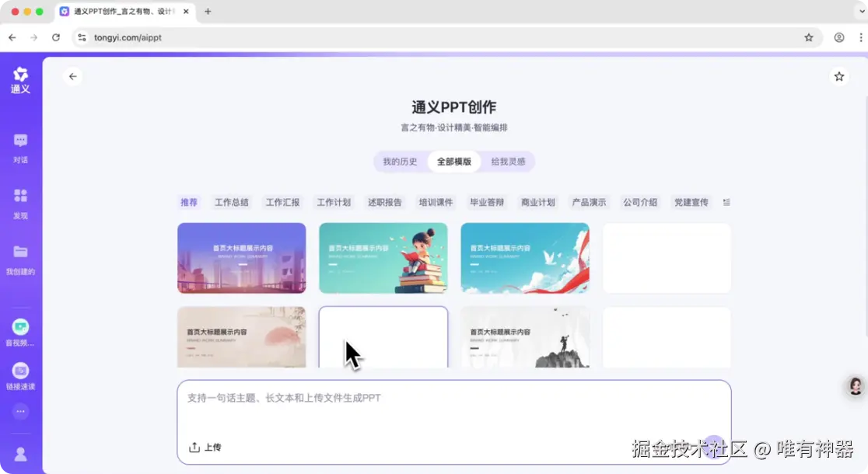Select the teal reading-girl template thumbnail

pyautogui.click(x=383, y=258)
